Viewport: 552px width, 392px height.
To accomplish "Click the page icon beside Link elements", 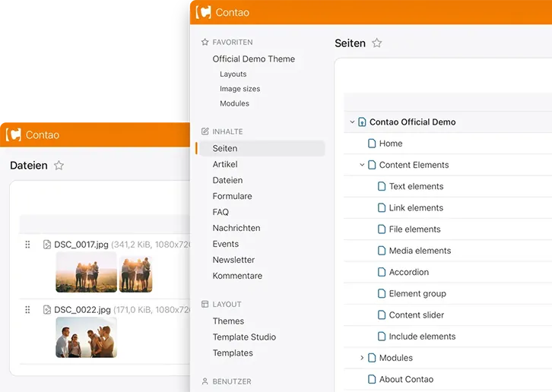I will 382,207.
